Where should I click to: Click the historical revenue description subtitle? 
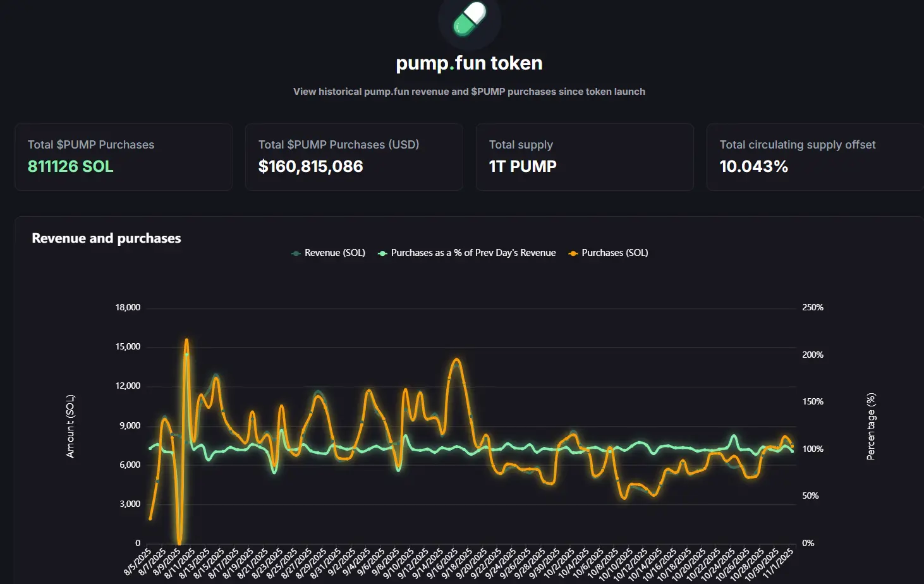coord(468,91)
